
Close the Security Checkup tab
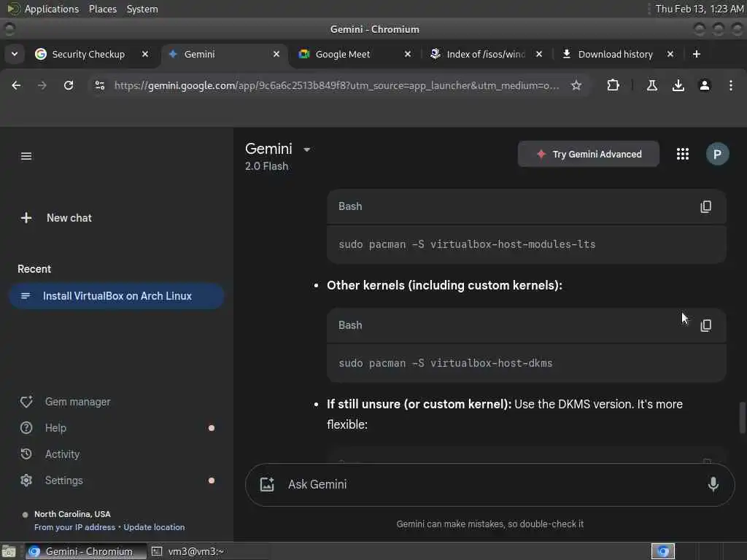[145, 54]
